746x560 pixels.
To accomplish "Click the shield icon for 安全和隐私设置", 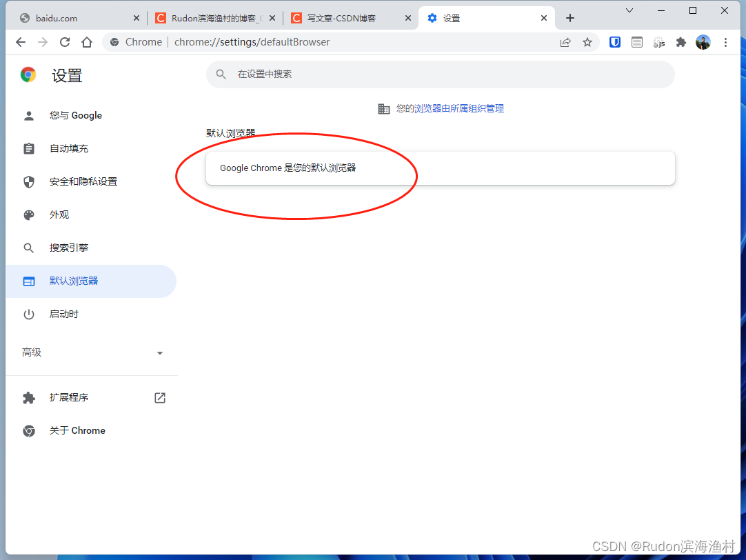I will 28,182.
